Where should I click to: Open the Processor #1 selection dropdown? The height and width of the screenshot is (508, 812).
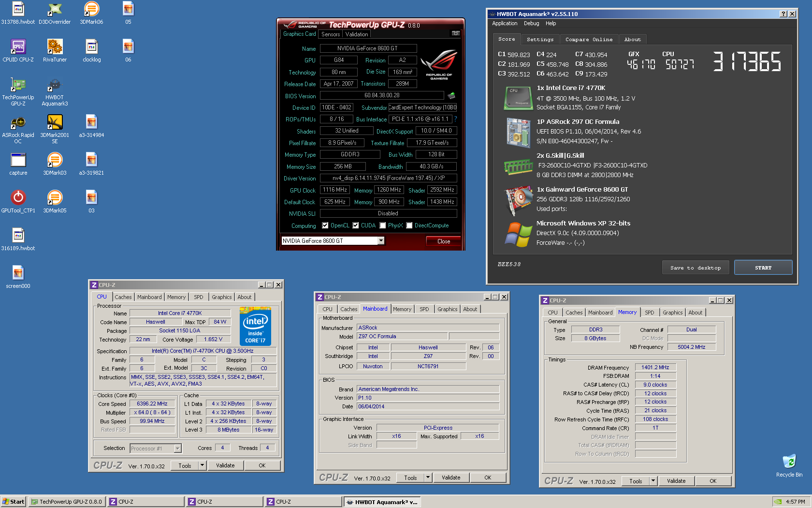pyautogui.click(x=177, y=448)
